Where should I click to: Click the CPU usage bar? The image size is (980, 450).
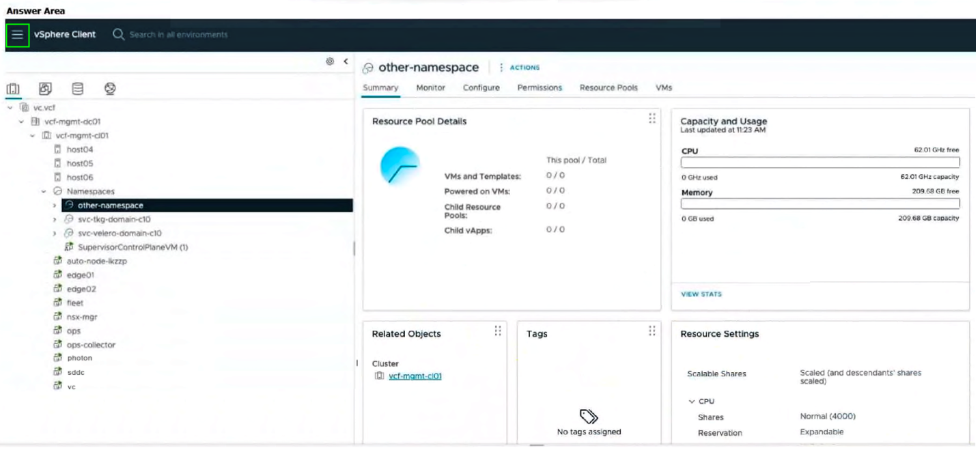point(820,163)
